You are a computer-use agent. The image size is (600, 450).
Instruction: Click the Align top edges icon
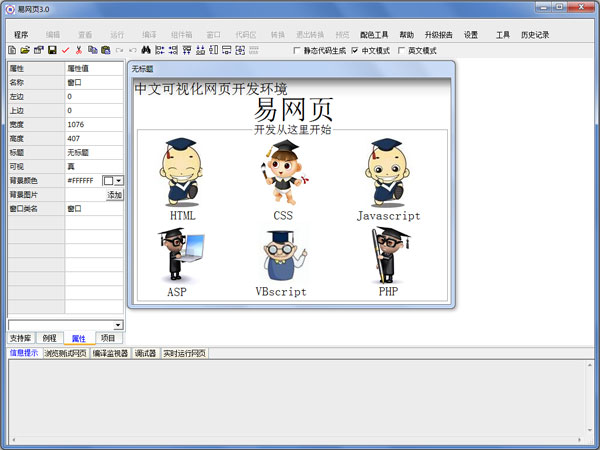tap(187, 50)
